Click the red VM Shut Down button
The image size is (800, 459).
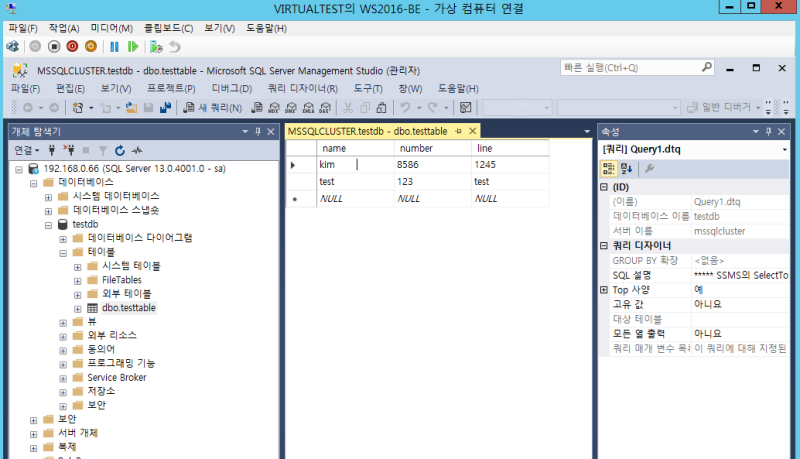pyautogui.click(x=72, y=47)
